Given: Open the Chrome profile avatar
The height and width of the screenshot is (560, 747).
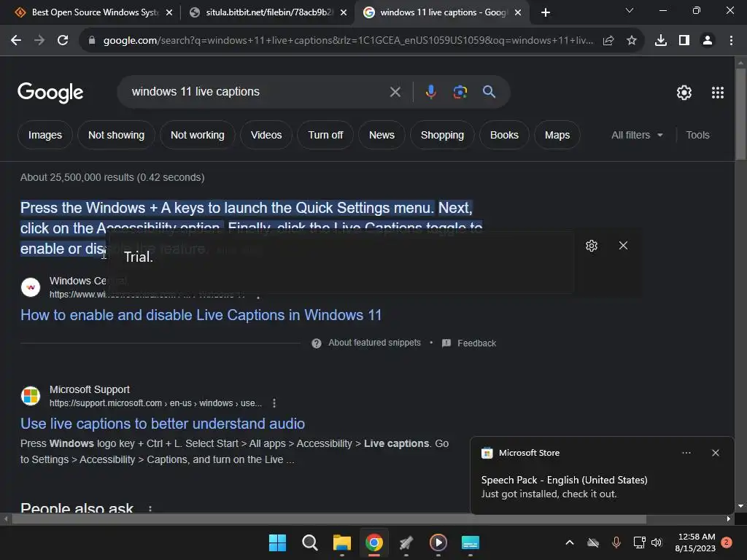Looking at the screenshot, I should coord(708,41).
